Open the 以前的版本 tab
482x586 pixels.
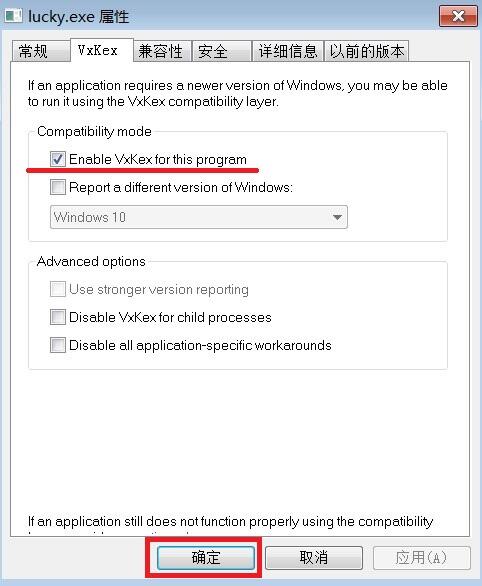coord(367,51)
